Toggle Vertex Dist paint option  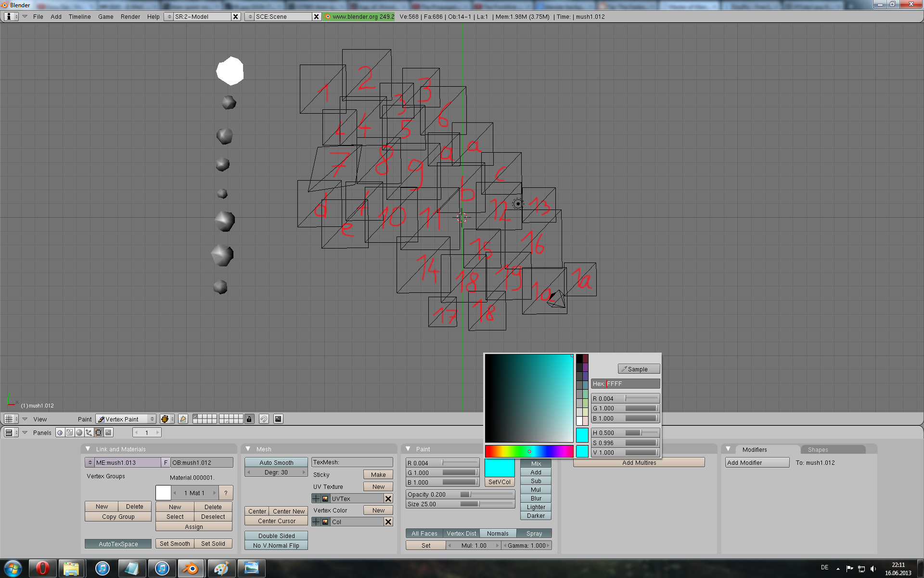pyautogui.click(x=462, y=533)
